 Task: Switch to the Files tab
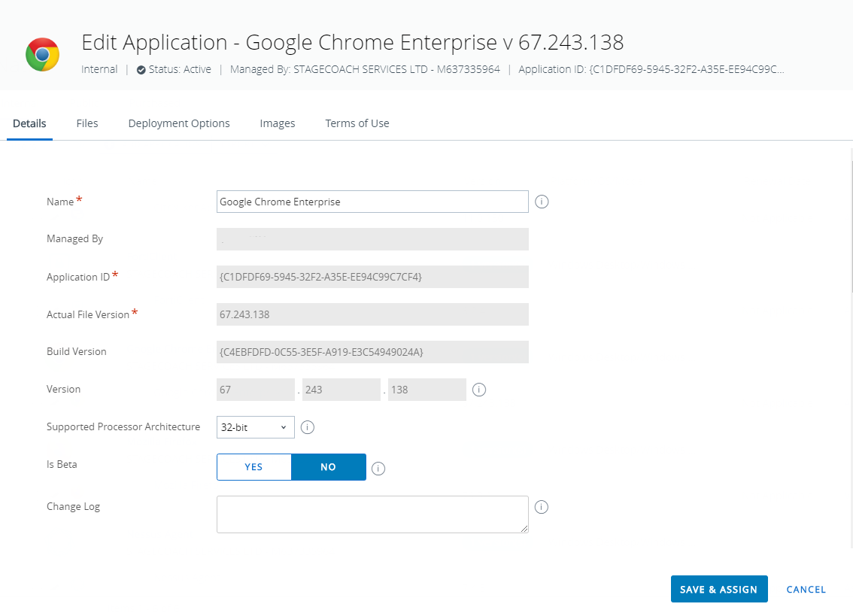[87, 123]
